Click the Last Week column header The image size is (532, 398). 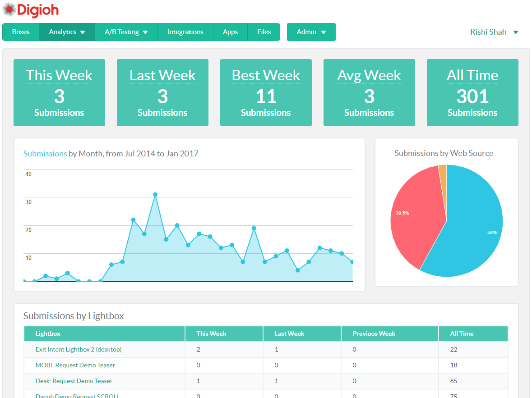(289, 334)
